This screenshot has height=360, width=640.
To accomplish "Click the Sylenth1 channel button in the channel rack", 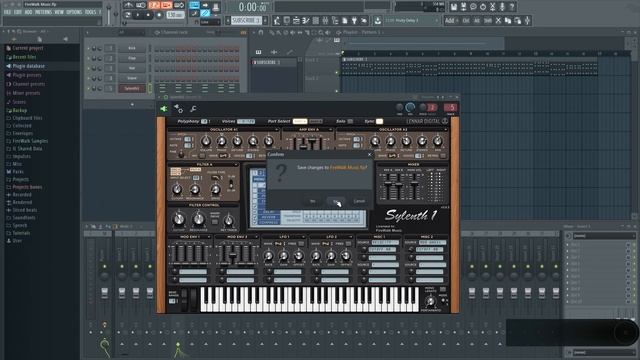I will pyautogui.click(x=132, y=88).
